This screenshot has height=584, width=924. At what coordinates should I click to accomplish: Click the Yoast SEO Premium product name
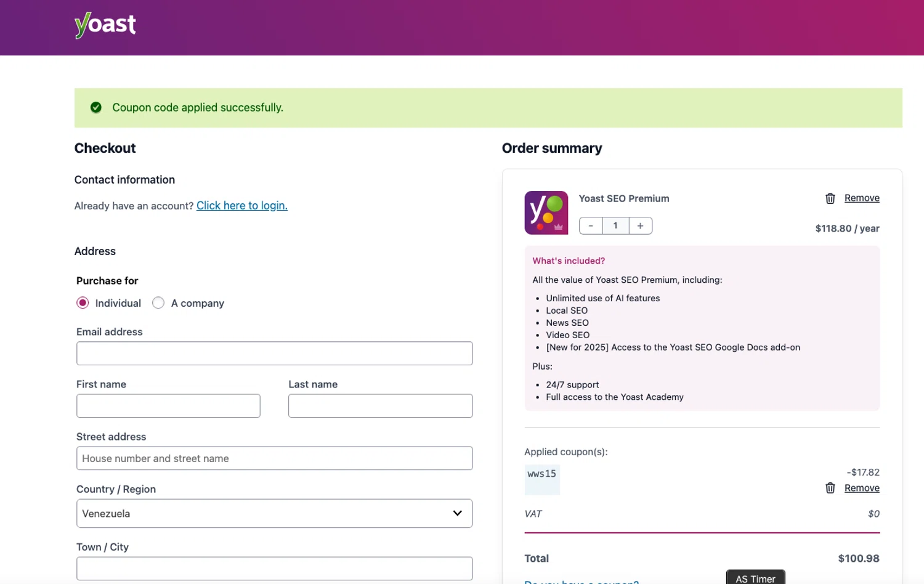click(x=624, y=198)
